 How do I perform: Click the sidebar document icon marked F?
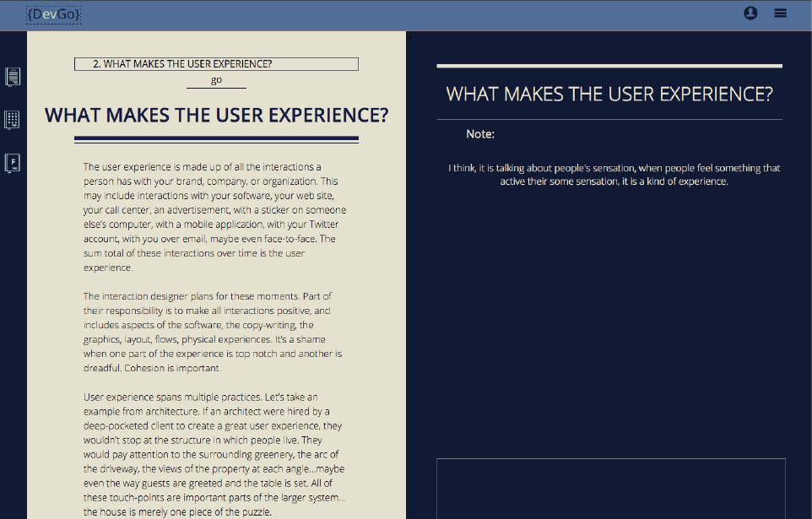[x=13, y=162]
